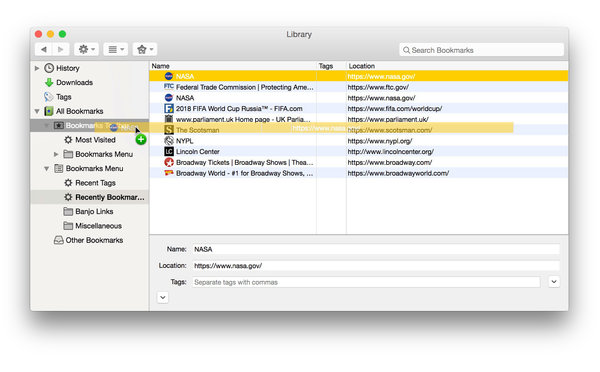Expand the History tree item

click(x=37, y=68)
